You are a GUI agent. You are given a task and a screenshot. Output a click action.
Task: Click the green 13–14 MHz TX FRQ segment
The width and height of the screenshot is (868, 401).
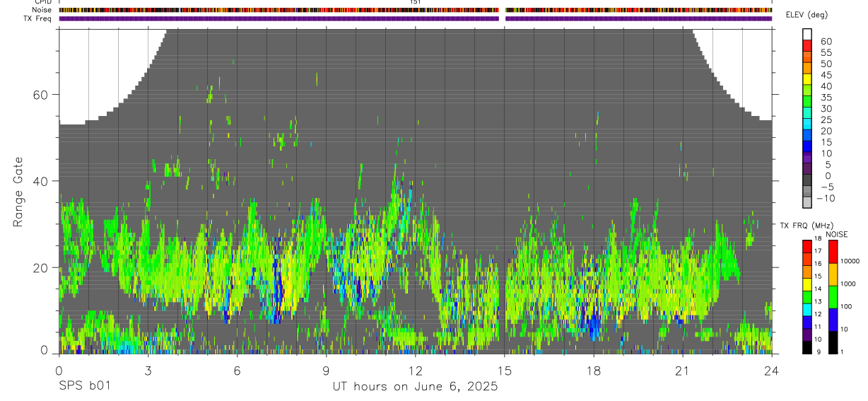coord(807,296)
